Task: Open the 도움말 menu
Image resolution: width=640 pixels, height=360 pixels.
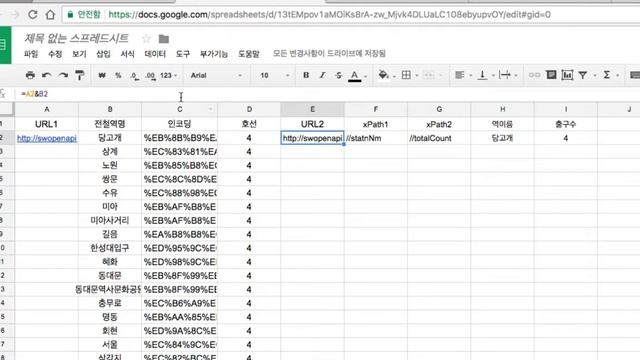Action: 249,53
